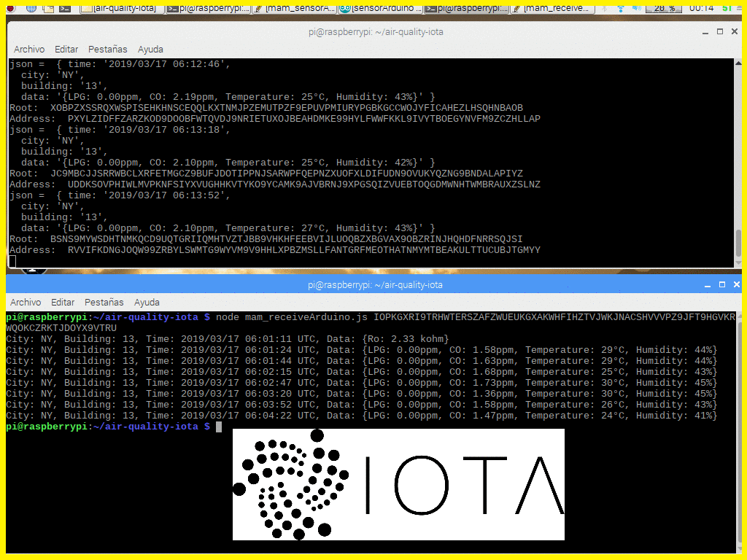Screen dimensions: 747x560
Task: Click Address line starting PXYLZIDFFZARZ
Action: pyautogui.click(x=275, y=119)
